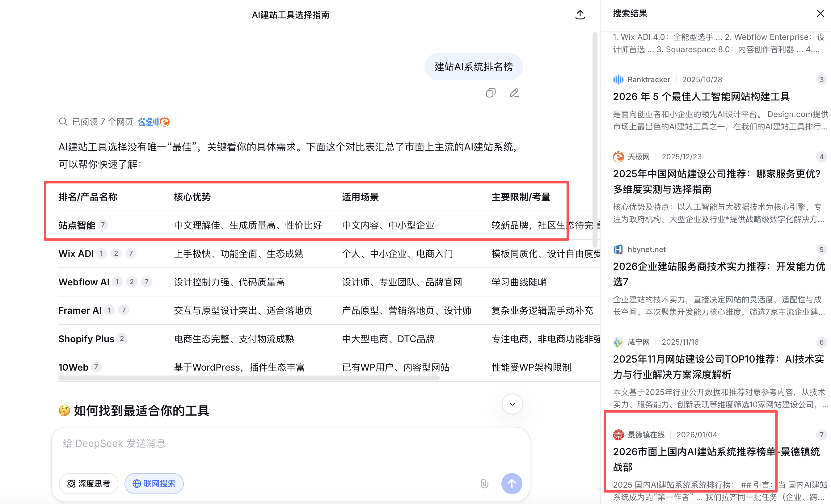Click the scroll-down chevron button
The image size is (831, 504).
(x=512, y=404)
